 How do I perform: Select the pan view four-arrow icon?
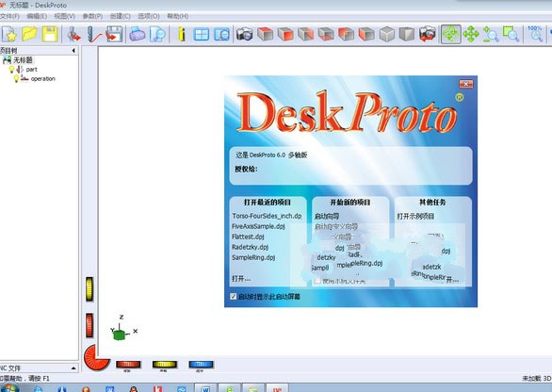point(471,34)
